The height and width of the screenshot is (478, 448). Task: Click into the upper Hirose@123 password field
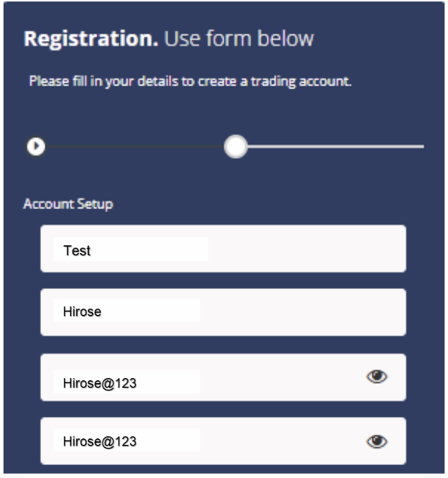pos(273,377)
